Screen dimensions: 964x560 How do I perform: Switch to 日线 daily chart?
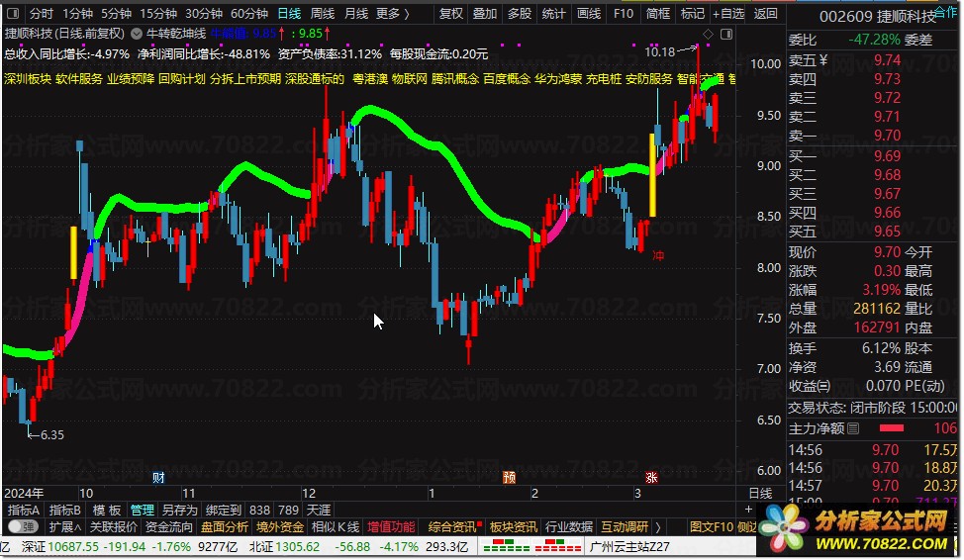coord(289,13)
